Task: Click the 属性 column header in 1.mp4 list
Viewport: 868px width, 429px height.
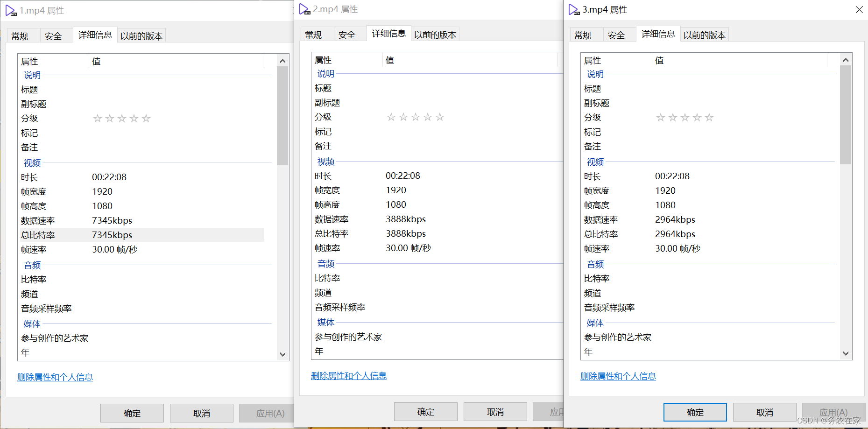Action: [53, 61]
